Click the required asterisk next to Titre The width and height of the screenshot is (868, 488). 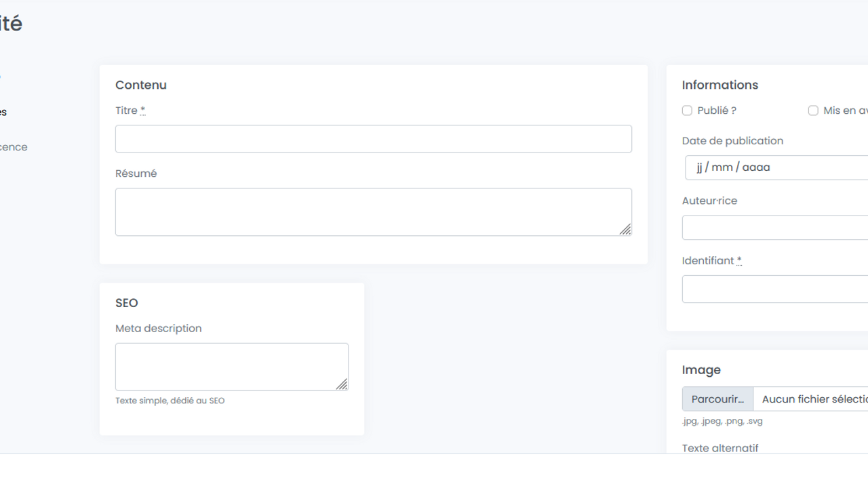143,110
